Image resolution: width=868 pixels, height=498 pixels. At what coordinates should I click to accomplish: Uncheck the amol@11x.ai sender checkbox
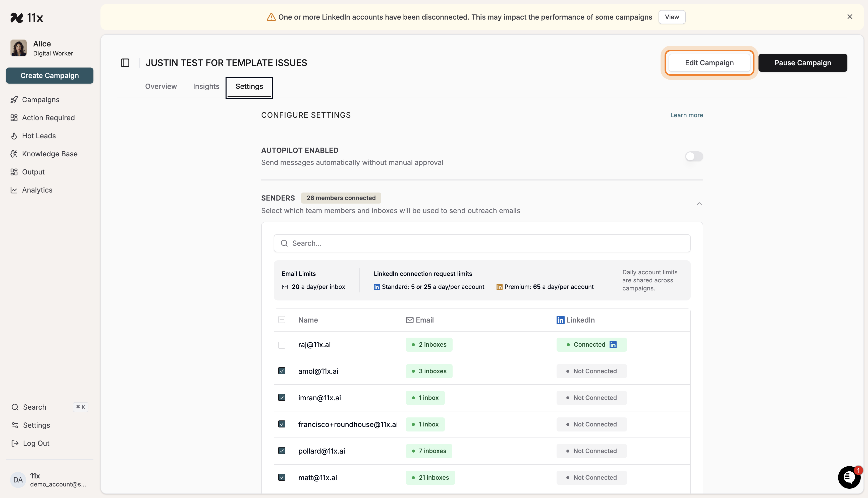(282, 371)
